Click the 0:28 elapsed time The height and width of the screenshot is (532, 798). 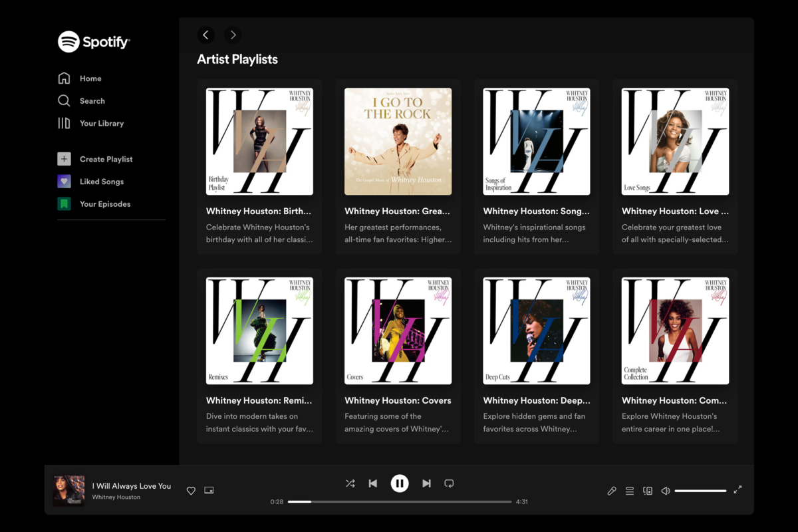(277, 501)
